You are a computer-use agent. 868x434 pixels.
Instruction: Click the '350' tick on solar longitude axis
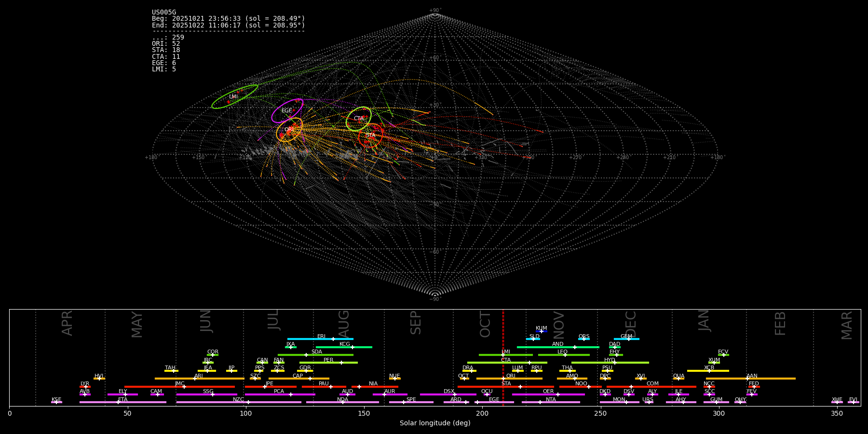837,413
